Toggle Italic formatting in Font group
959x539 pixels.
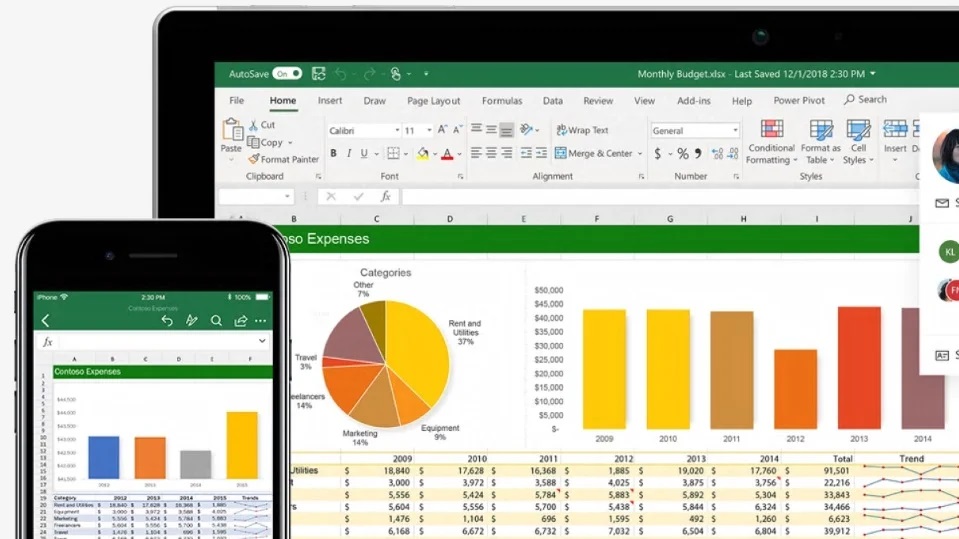[348, 154]
